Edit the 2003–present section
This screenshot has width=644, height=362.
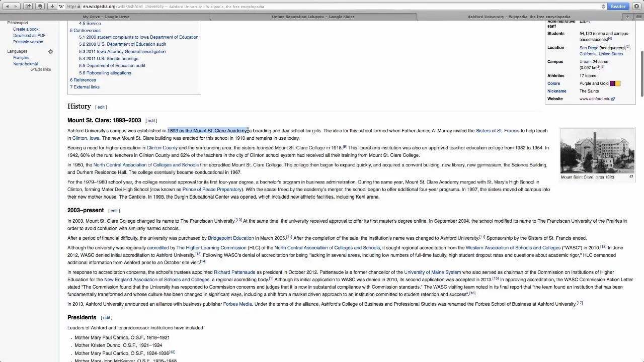(114, 211)
